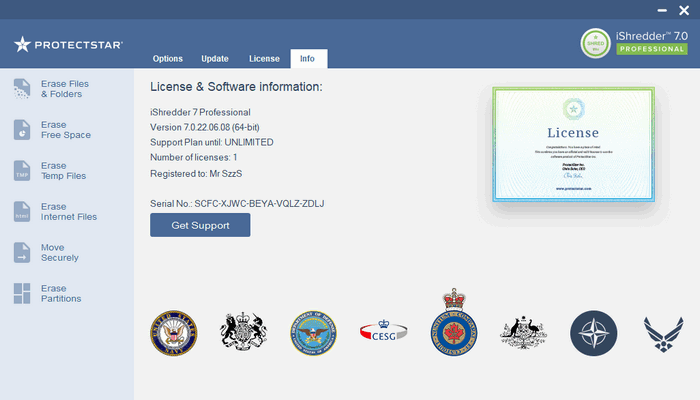The image size is (700, 400).
Task: Click the Erase Free Space icon
Action: 22,129
